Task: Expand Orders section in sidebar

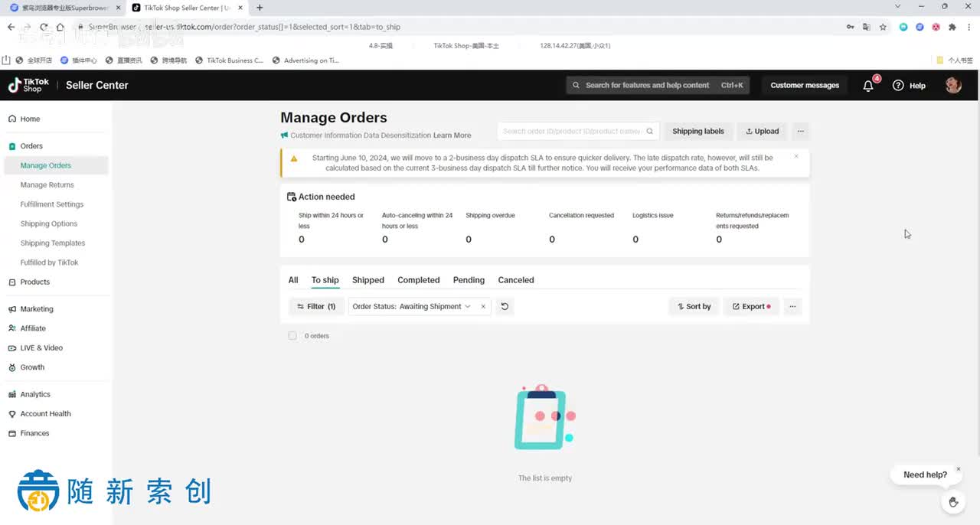Action: (31, 146)
